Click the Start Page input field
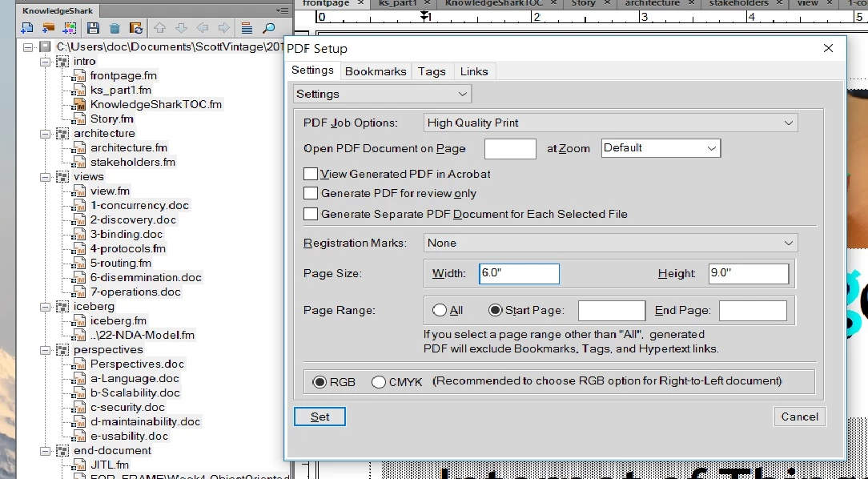The width and height of the screenshot is (868, 479). pos(612,311)
